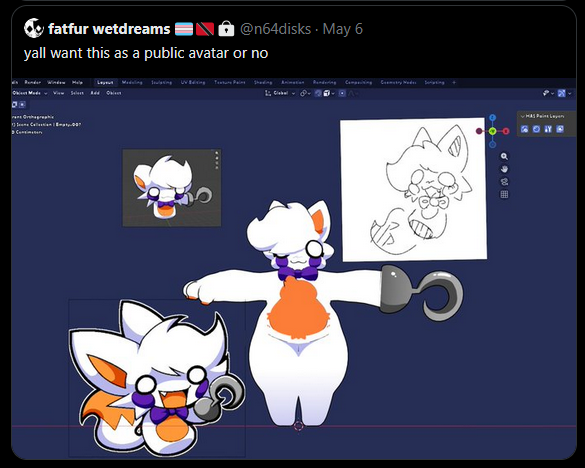Select the first selection mode icon under Object Mode

[15, 104]
